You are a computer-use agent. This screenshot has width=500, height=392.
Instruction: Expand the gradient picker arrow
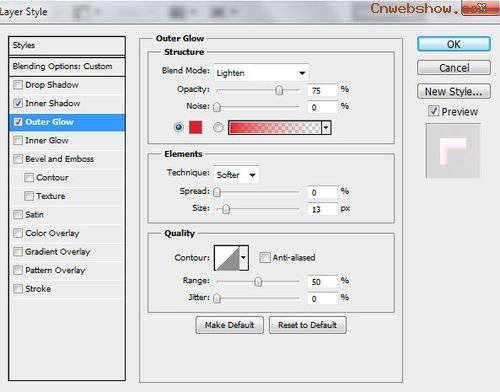tap(326, 128)
